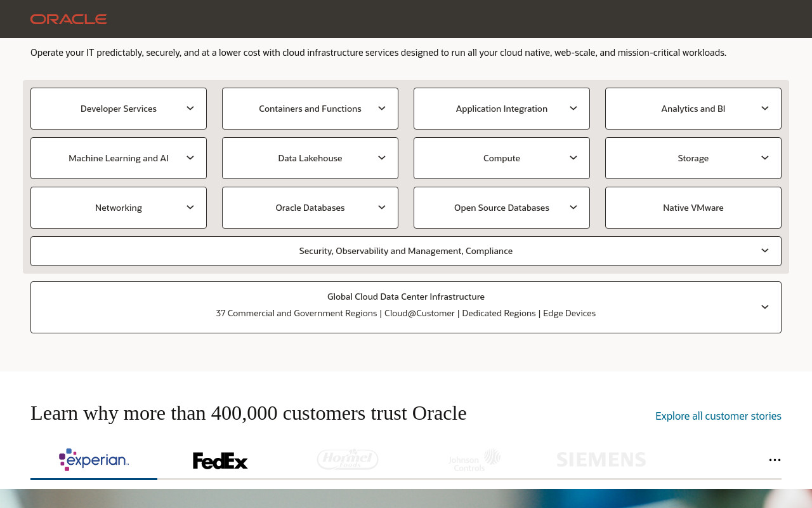Image resolution: width=812 pixels, height=508 pixels.
Task: Expand Machine Learning and AI chevron
Action: tap(190, 158)
